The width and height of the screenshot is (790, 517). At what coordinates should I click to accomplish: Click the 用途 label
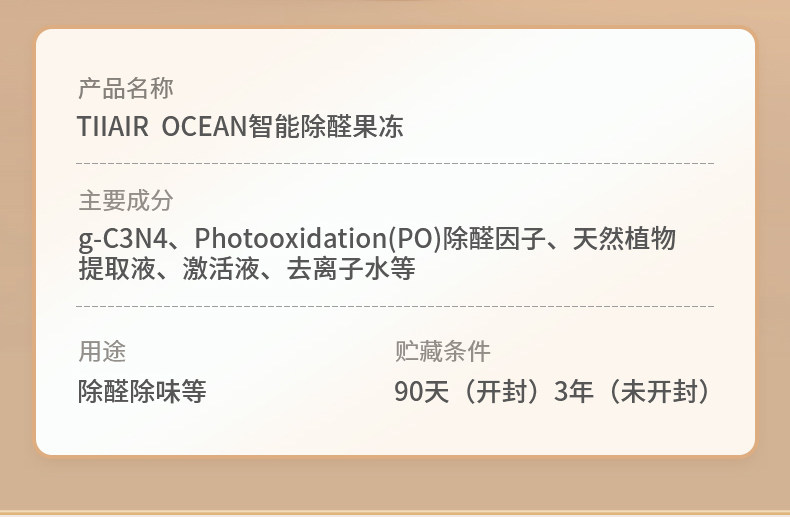coord(102,351)
